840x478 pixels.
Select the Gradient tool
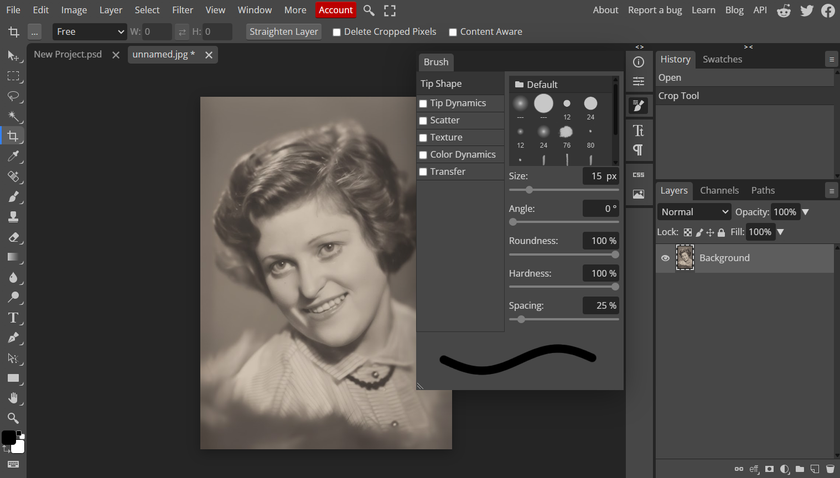pyautogui.click(x=13, y=257)
